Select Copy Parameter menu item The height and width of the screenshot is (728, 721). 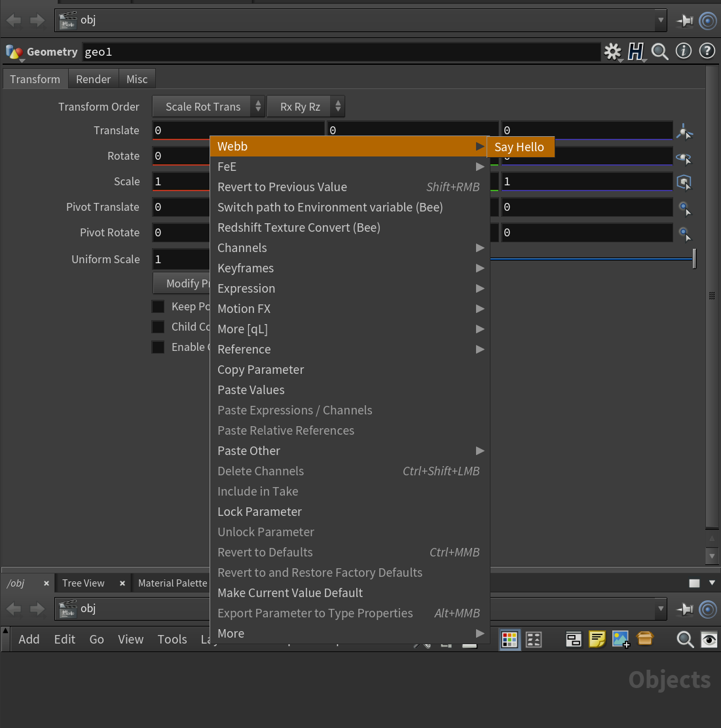[350, 370]
